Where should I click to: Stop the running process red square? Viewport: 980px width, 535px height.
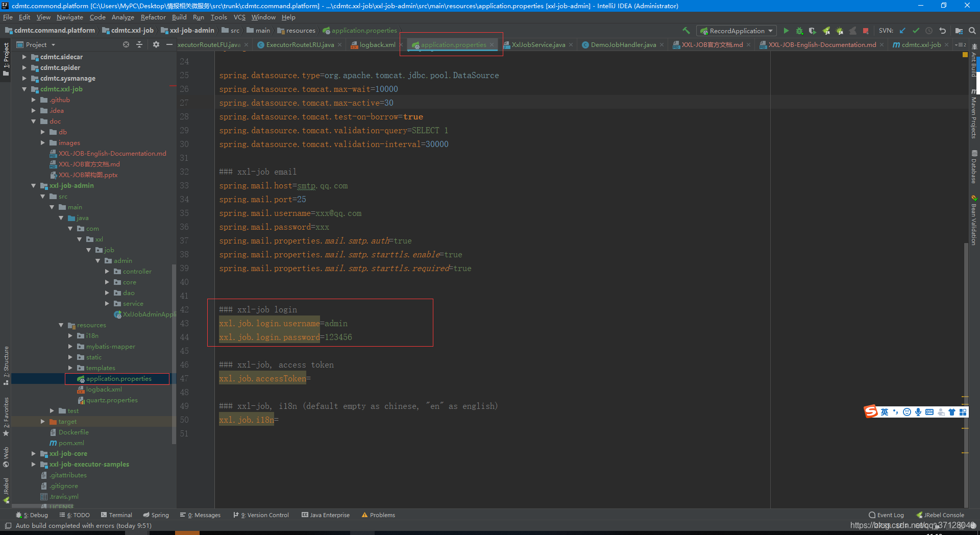click(866, 31)
